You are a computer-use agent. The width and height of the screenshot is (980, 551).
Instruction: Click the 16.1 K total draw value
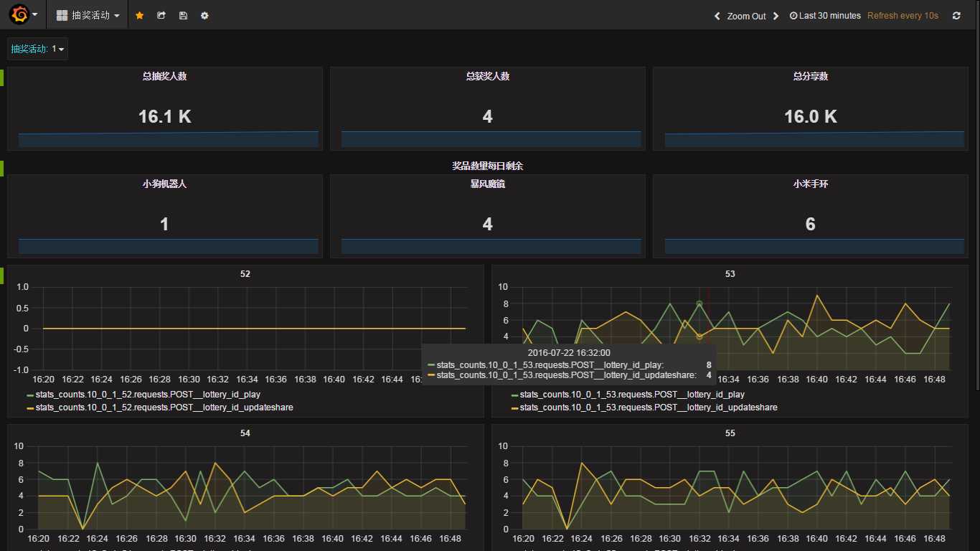pyautogui.click(x=164, y=117)
